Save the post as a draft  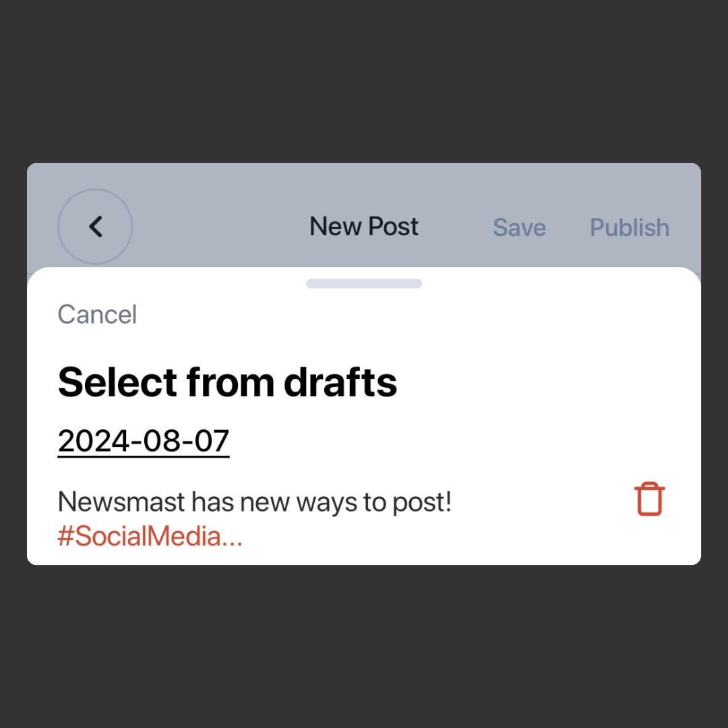click(x=519, y=228)
